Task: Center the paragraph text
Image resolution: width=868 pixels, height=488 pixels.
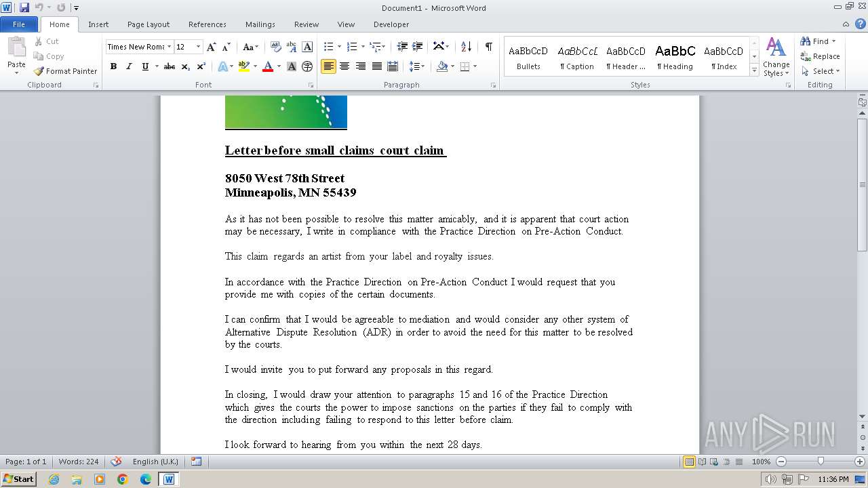Action: (x=344, y=66)
